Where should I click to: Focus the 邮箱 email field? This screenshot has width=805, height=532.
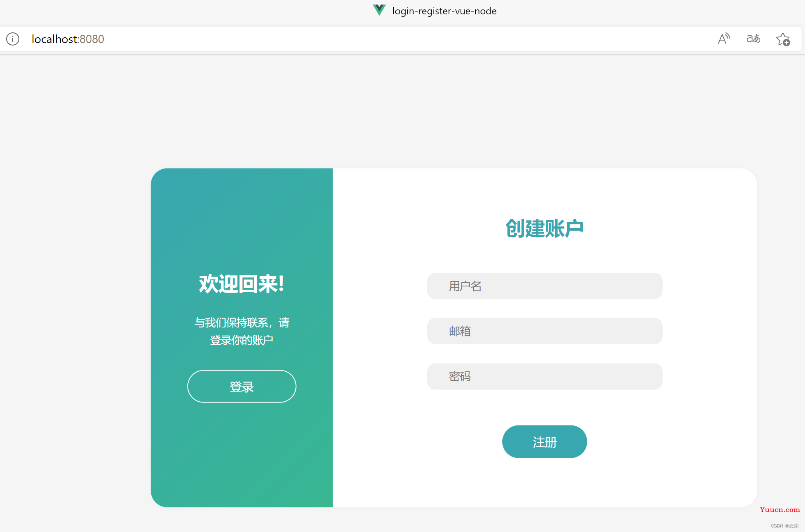click(x=545, y=331)
